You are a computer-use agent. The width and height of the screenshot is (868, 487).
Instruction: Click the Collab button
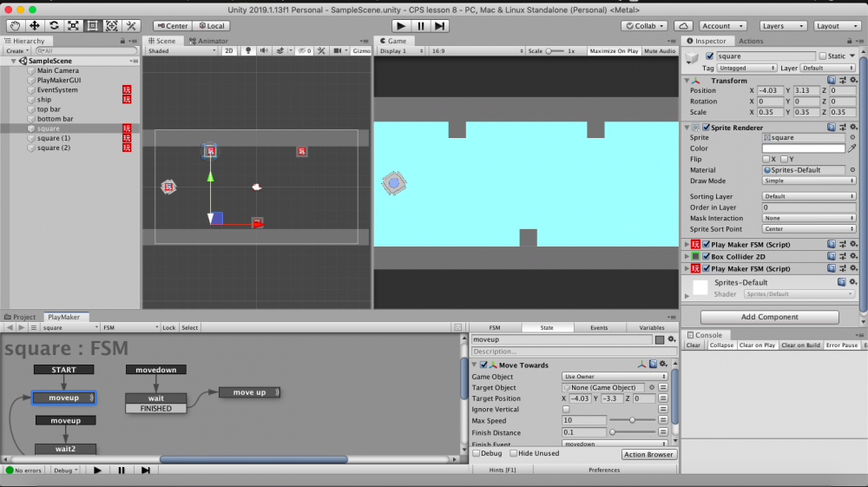645,26
